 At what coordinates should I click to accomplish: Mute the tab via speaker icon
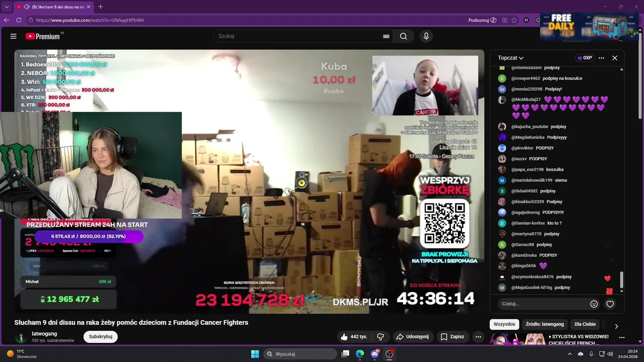(x=26, y=7)
